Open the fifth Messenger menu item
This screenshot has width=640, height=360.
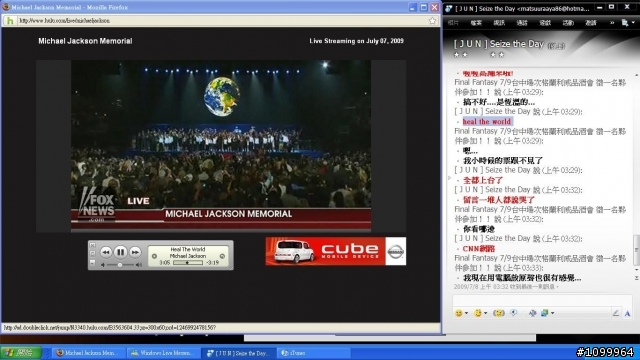(x=545, y=23)
